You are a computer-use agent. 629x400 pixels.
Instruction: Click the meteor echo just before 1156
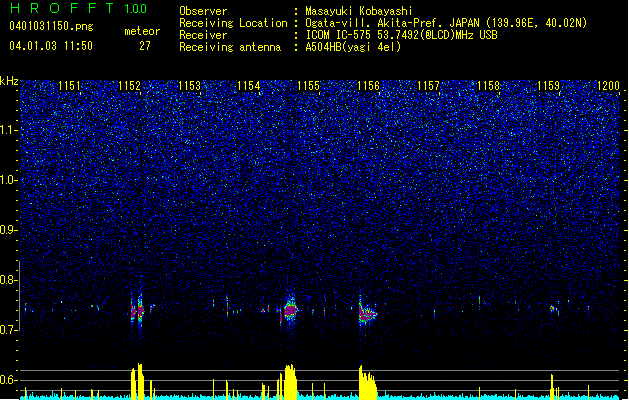coord(367,314)
